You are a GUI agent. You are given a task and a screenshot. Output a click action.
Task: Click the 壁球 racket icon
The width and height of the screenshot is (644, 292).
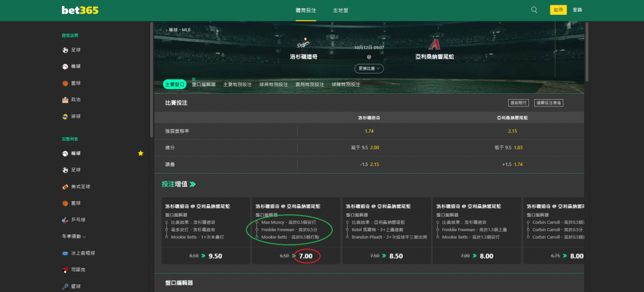tap(65, 286)
